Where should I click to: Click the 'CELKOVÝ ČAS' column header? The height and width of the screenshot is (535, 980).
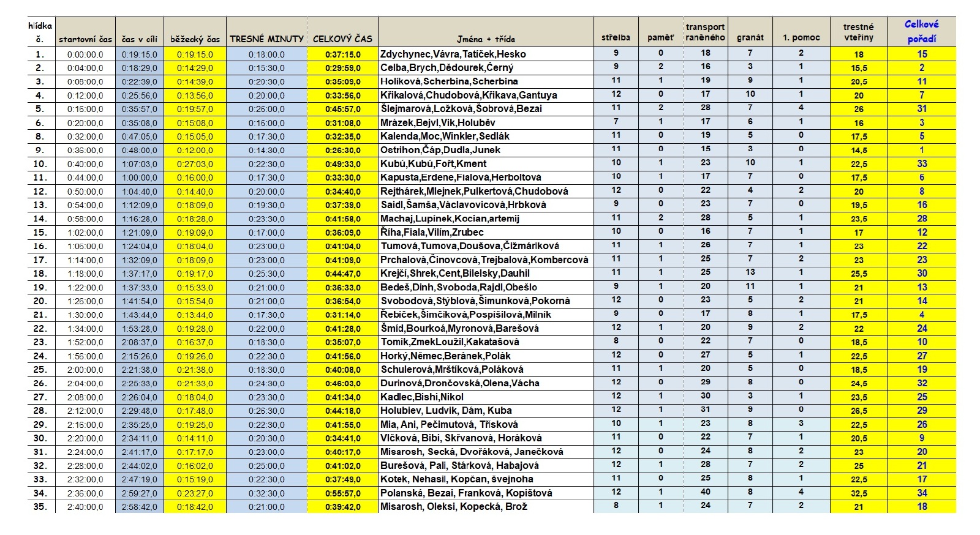(342, 39)
